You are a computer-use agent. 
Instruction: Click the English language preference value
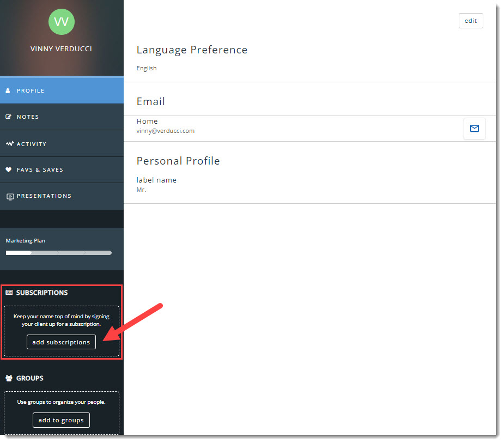point(147,68)
